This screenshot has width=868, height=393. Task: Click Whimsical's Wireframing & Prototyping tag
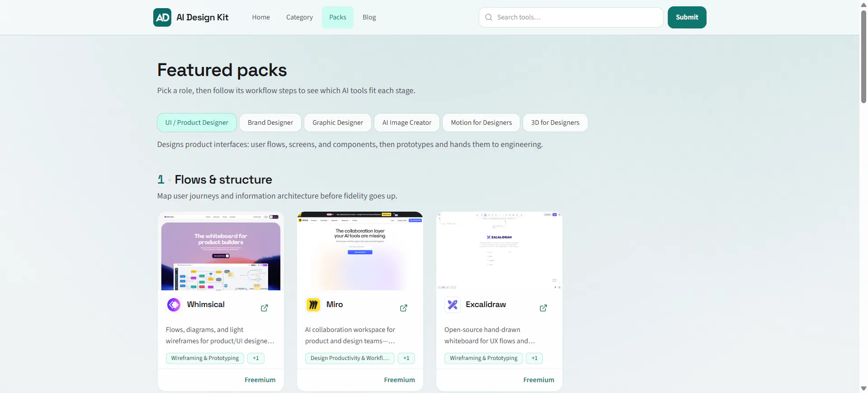pyautogui.click(x=205, y=358)
